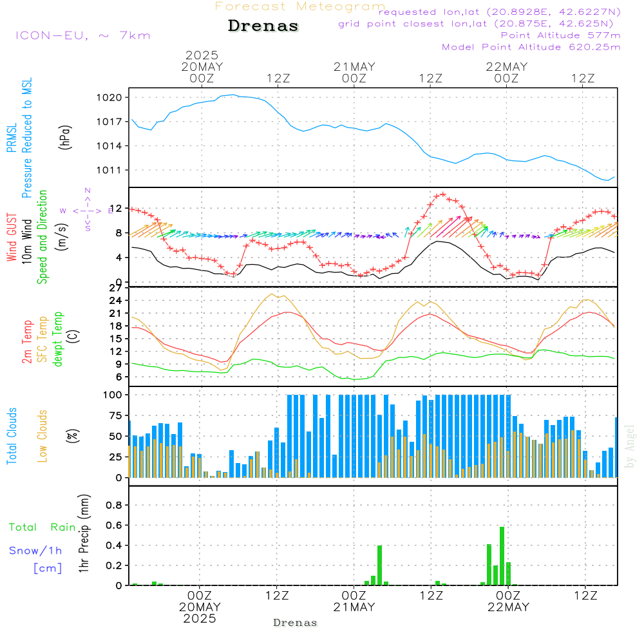644x644 pixels.
Task: Click the top '21MAY 00Z' time label
Action: (x=354, y=72)
